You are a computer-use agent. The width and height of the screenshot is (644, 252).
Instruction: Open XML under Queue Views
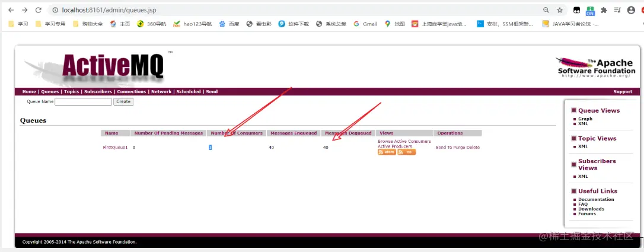pyautogui.click(x=583, y=123)
